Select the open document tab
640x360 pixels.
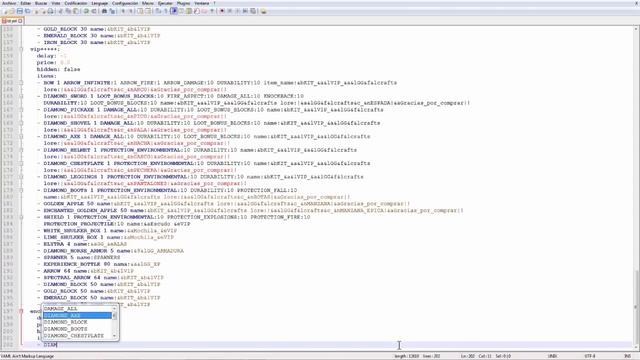click(11, 21)
